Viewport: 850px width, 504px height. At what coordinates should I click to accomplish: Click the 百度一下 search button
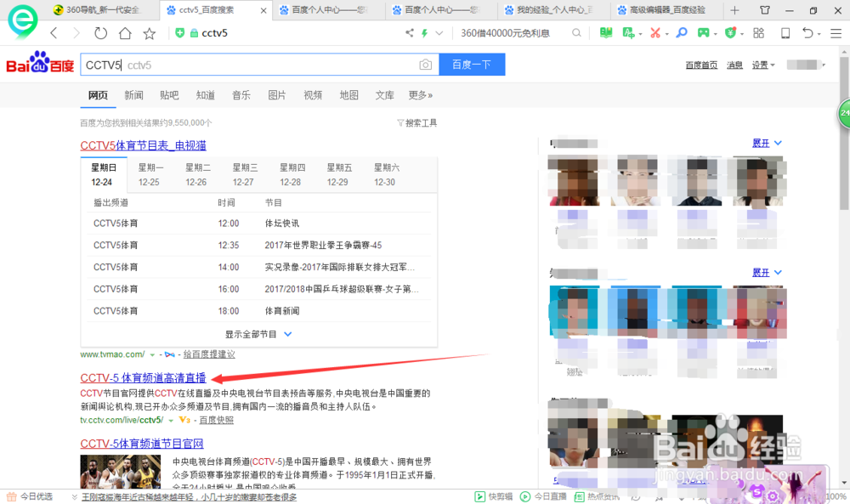click(x=472, y=65)
